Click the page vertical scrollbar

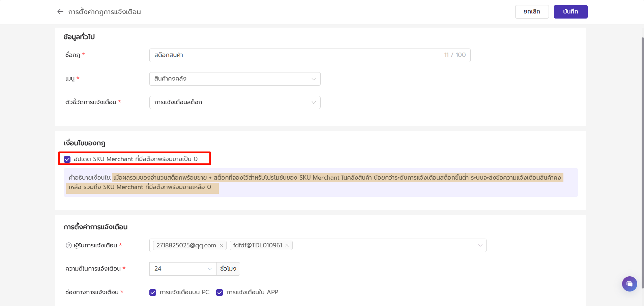pos(642,162)
